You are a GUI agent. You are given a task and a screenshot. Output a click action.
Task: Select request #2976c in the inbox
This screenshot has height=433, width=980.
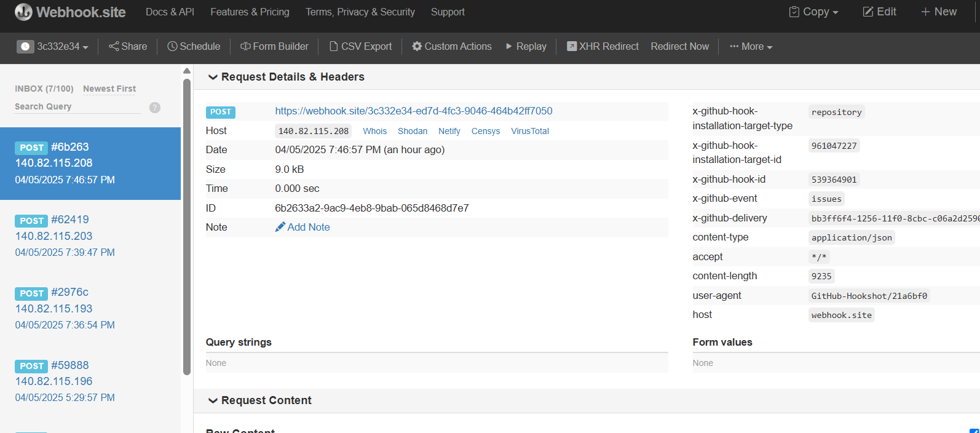pyautogui.click(x=90, y=309)
